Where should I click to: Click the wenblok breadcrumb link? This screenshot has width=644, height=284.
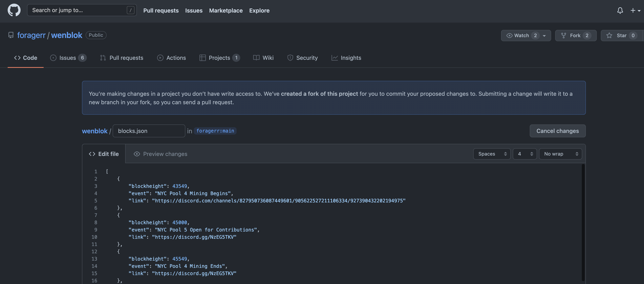pos(94,131)
